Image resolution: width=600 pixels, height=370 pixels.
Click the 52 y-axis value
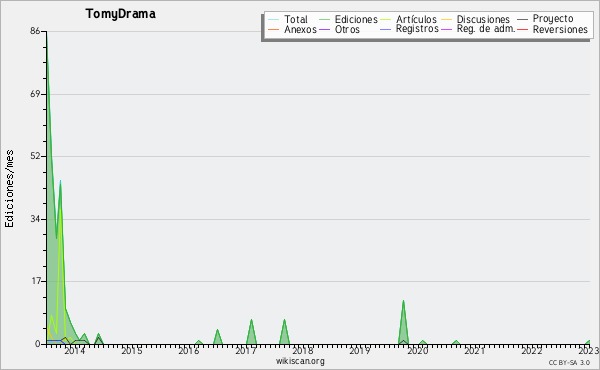tap(35, 156)
